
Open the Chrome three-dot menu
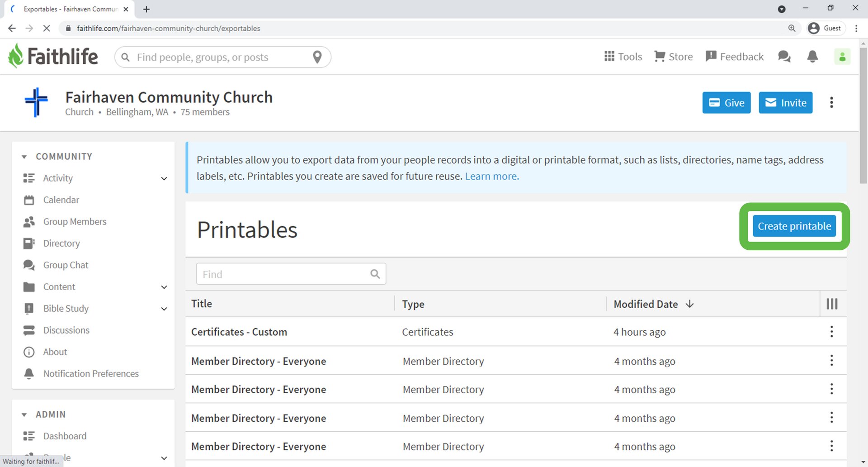pos(856,28)
